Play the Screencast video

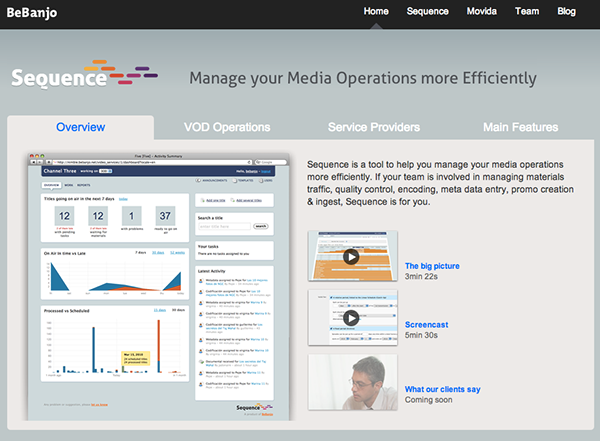point(352,317)
